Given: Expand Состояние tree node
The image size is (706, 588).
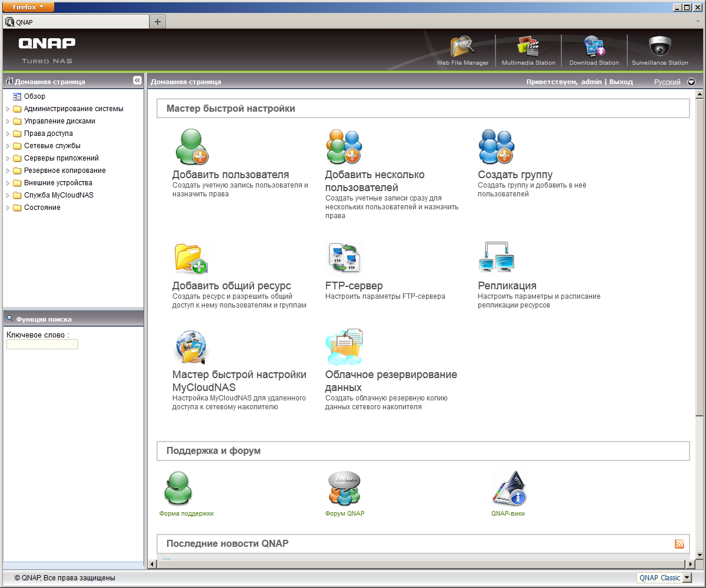Looking at the screenshot, I should coord(8,208).
